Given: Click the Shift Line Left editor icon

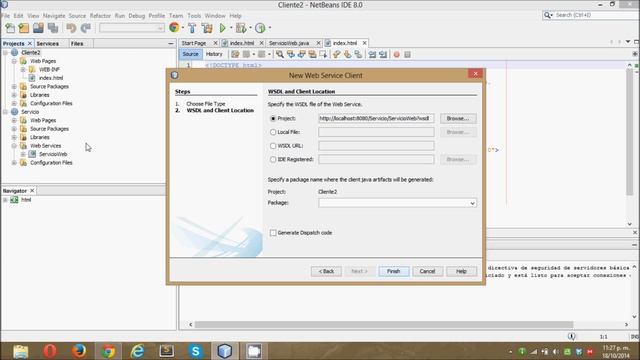Looking at the screenshot, I should pyautogui.click(x=372, y=54).
